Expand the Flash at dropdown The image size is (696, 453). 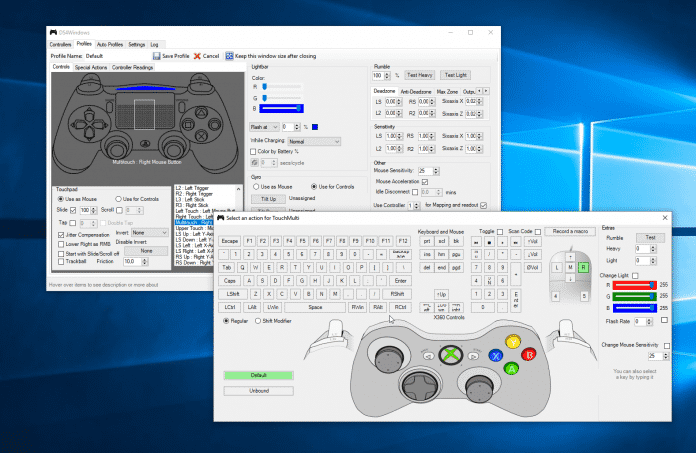[x=262, y=127]
